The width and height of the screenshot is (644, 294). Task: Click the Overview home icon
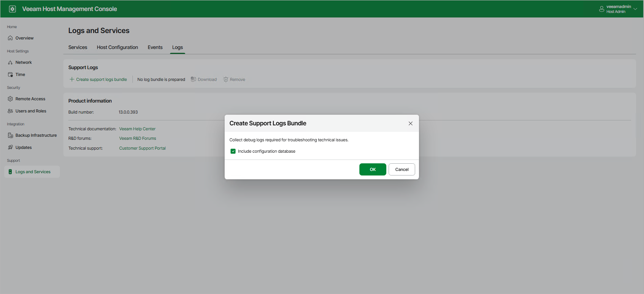[10, 38]
